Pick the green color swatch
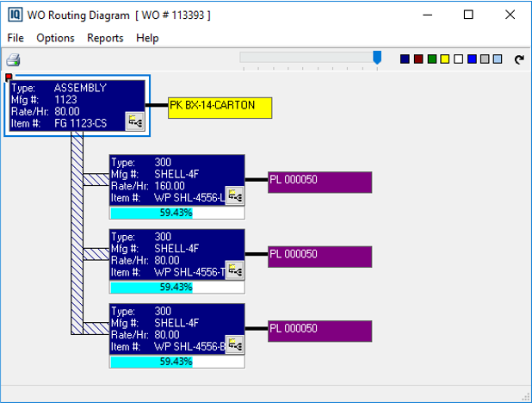The width and height of the screenshot is (532, 403). coord(431,59)
